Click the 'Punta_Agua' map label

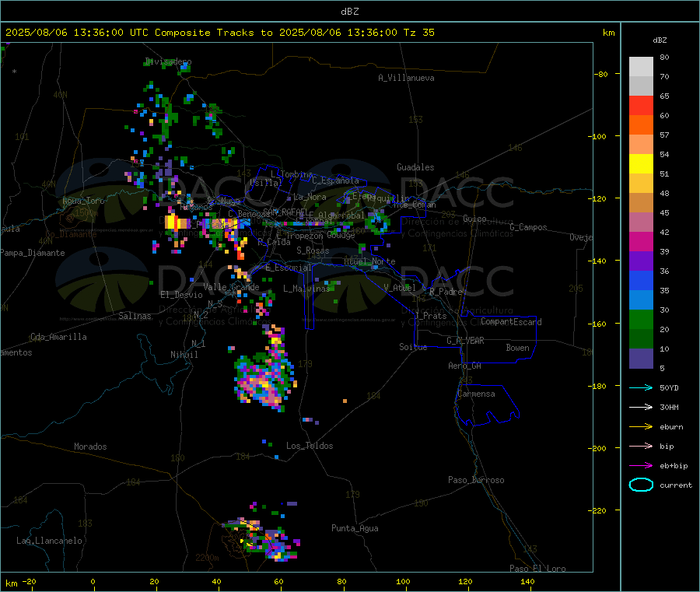pyautogui.click(x=355, y=528)
